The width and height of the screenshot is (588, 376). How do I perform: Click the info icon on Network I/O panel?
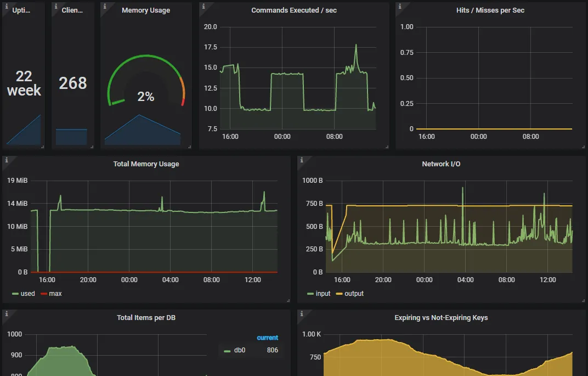pos(301,160)
